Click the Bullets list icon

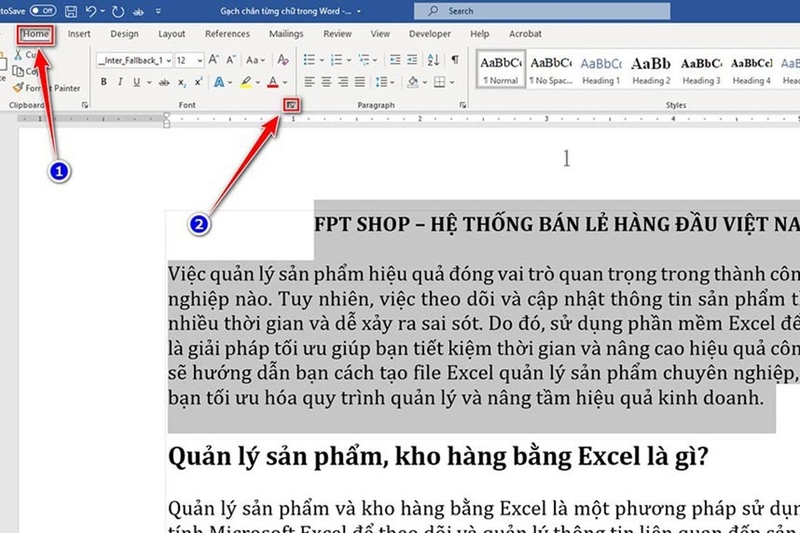click(309, 60)
